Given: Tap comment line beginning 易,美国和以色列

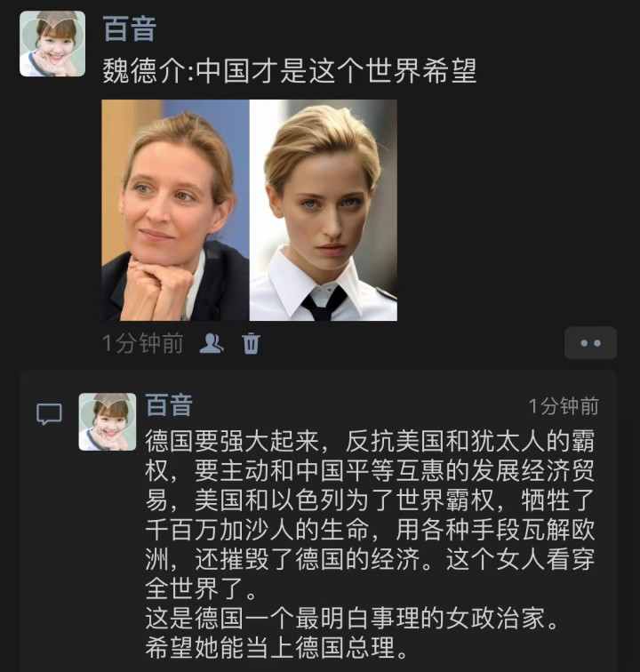Looking at the screenshot, I should point(370,500).
